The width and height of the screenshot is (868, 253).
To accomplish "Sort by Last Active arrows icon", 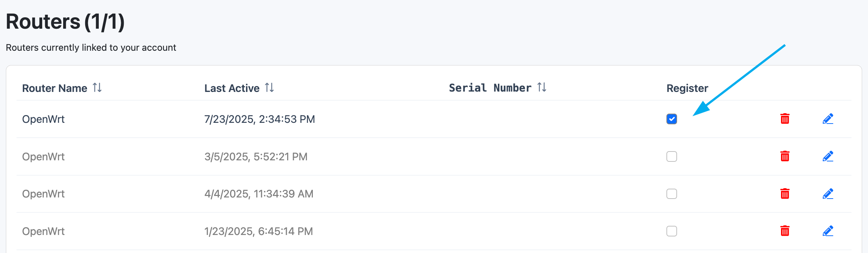I will (270, 88).
